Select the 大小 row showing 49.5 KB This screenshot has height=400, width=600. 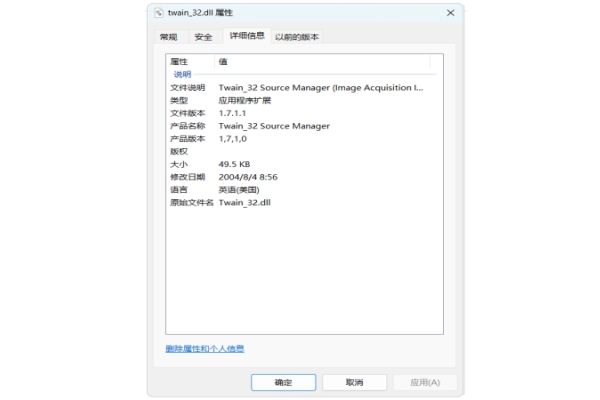click(233, 164)
